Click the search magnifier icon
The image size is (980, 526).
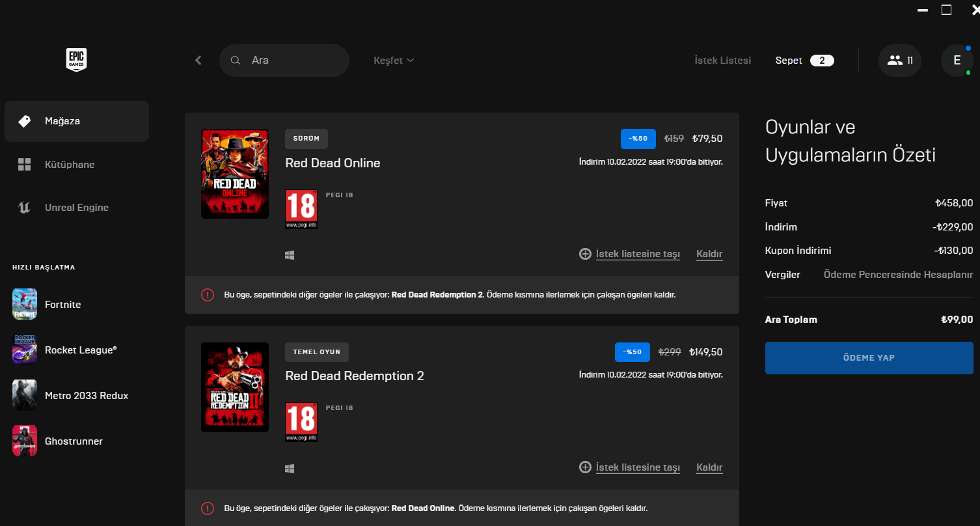236,61
